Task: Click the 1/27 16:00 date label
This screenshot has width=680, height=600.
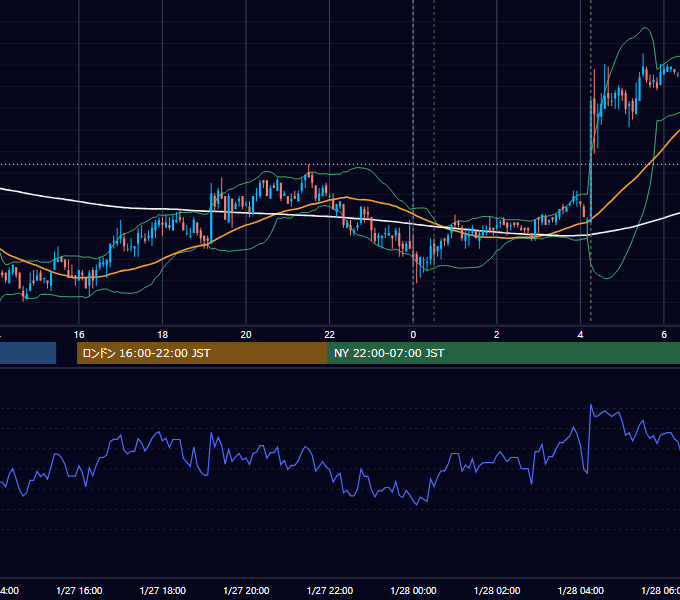Action: pyautogui.click(x=79, y=590)
